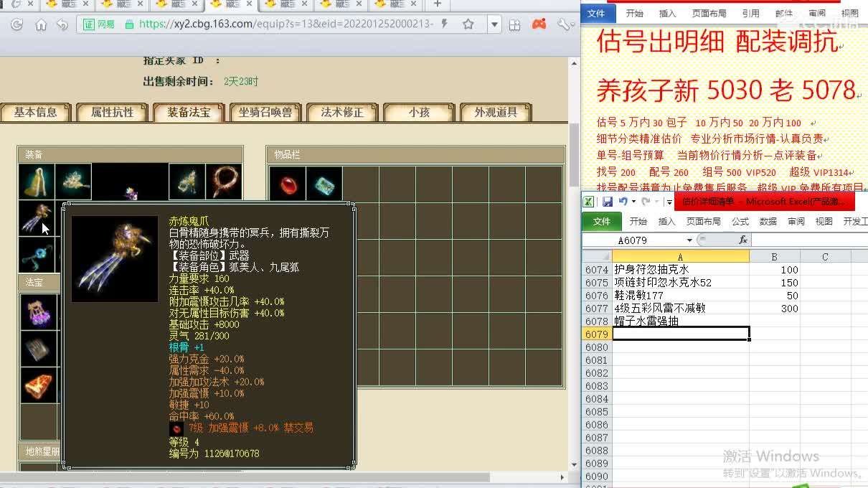
Task: Select the orange fiery 法宝 icon
Action: click(39, 387)
